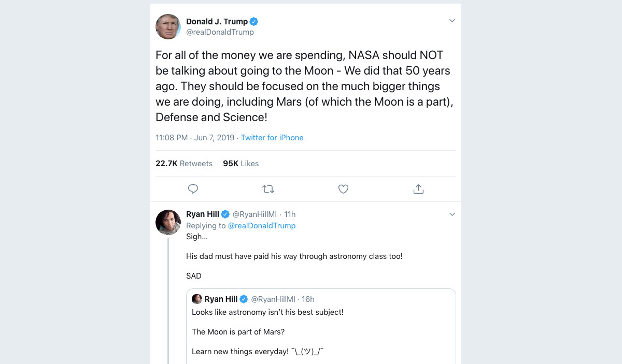Expand the dropdown caret on Trump's tweet
The width and height of the screenshot is (622, 364).
pos(452,20)
